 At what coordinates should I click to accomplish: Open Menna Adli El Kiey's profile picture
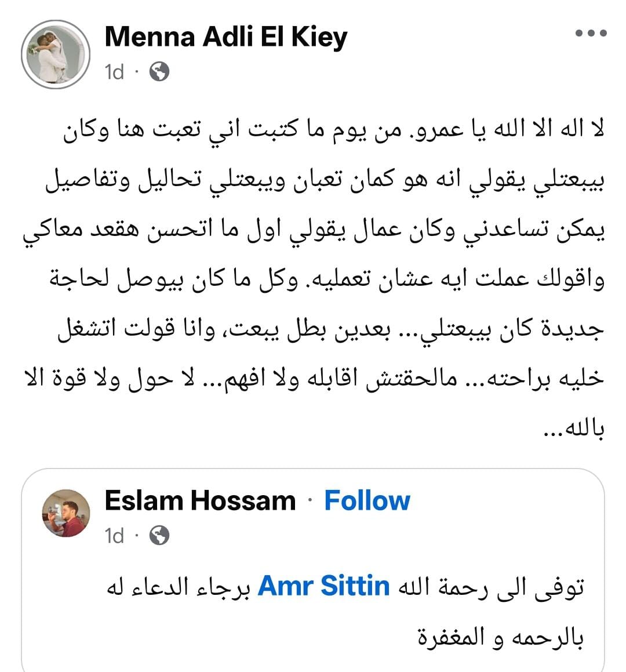(56, 55)
